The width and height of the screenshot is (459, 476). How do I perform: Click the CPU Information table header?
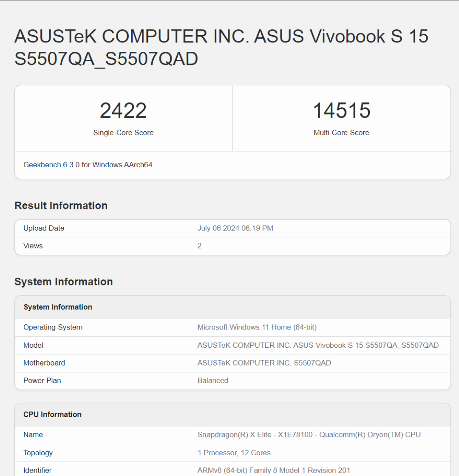tap(52, 414)
